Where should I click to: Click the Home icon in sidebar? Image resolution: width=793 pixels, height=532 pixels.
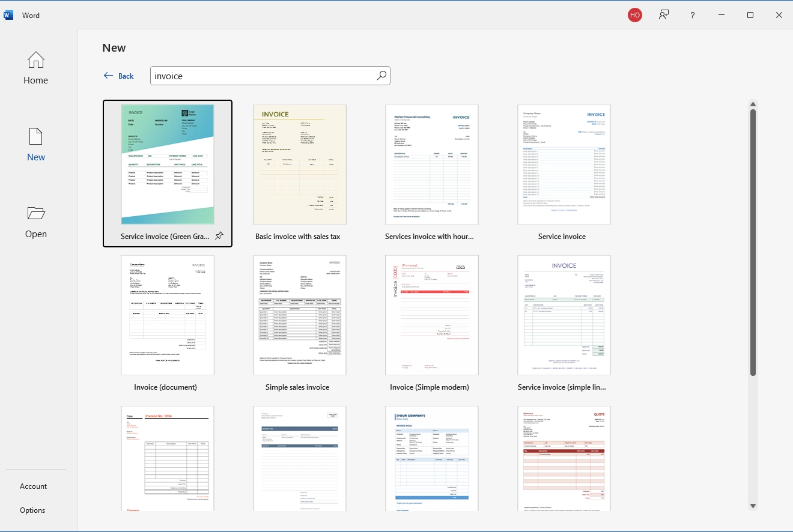35,60
